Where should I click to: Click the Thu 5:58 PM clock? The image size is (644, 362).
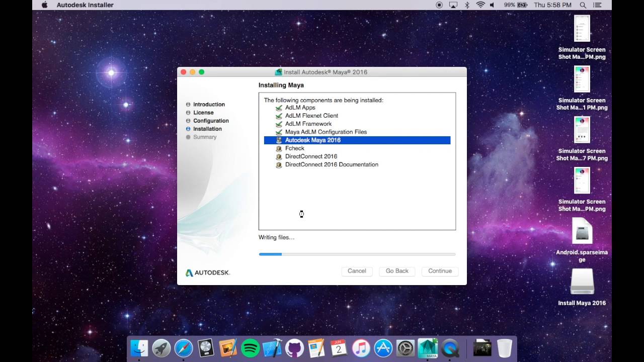(x=552, y=5)
